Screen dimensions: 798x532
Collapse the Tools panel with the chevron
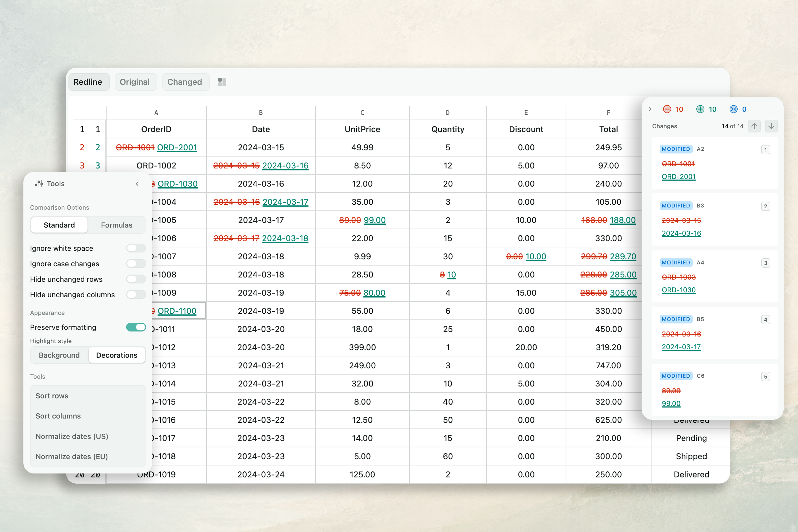(x=137, y=184)
